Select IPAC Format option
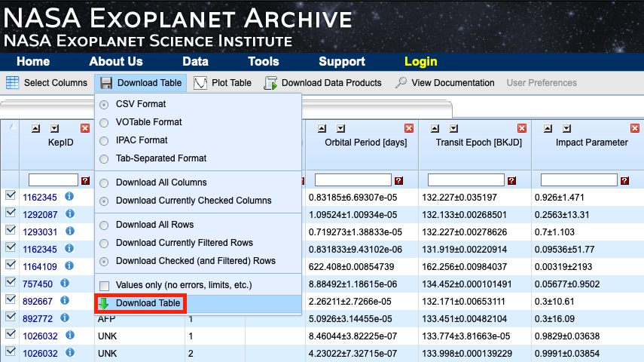This screenshot has width=644, height=362. 105,141
